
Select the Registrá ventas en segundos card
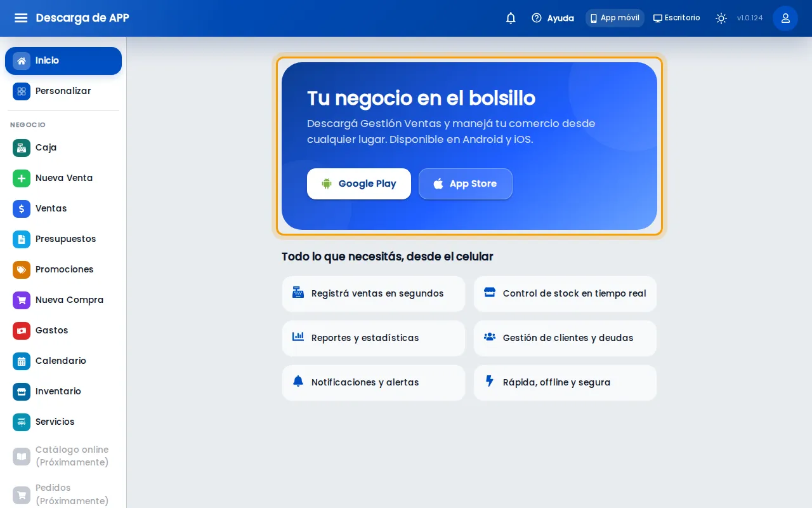[374, 294]
